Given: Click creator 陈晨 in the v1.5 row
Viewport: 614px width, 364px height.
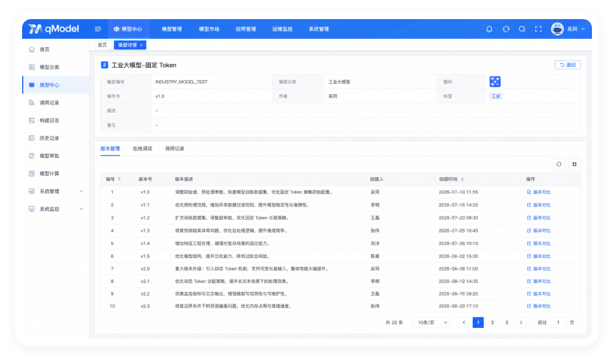Looking at the screenshot, I should pos(375,256).
